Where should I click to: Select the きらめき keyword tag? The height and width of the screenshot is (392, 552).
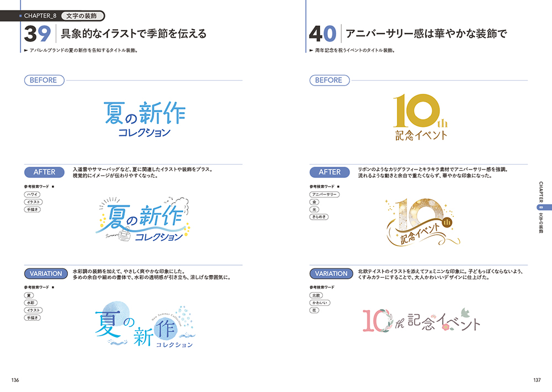pos(319,217)
